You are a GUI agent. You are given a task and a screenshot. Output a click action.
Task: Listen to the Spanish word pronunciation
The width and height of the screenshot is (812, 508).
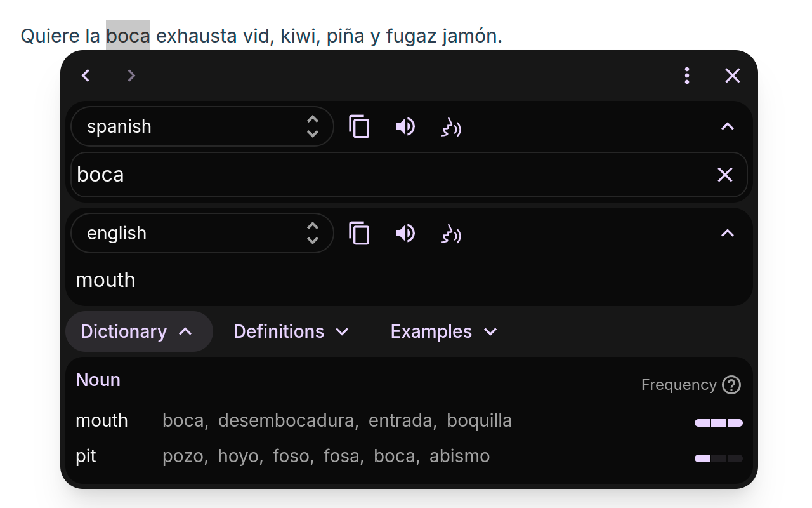coord(405,127)
